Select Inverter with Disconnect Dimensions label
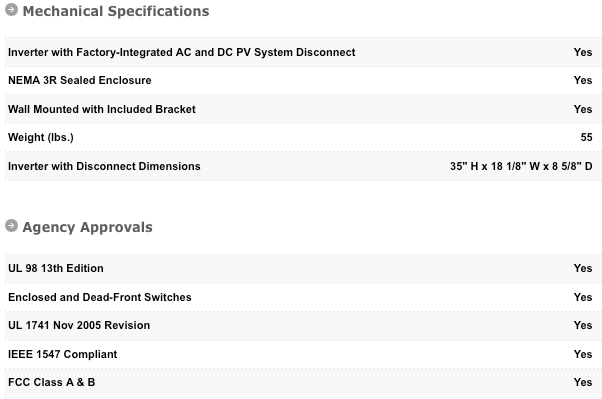 coord(104,166)
